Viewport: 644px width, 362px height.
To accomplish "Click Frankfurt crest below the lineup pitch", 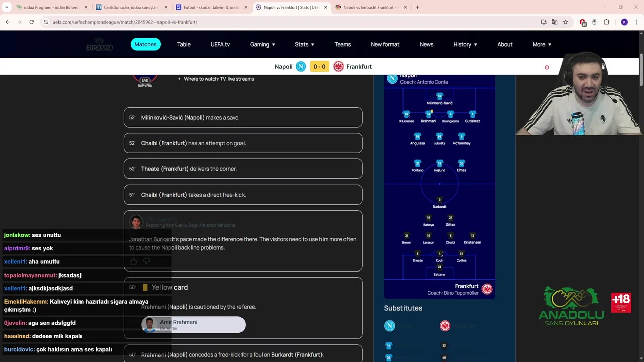I will tap(487, 289).
